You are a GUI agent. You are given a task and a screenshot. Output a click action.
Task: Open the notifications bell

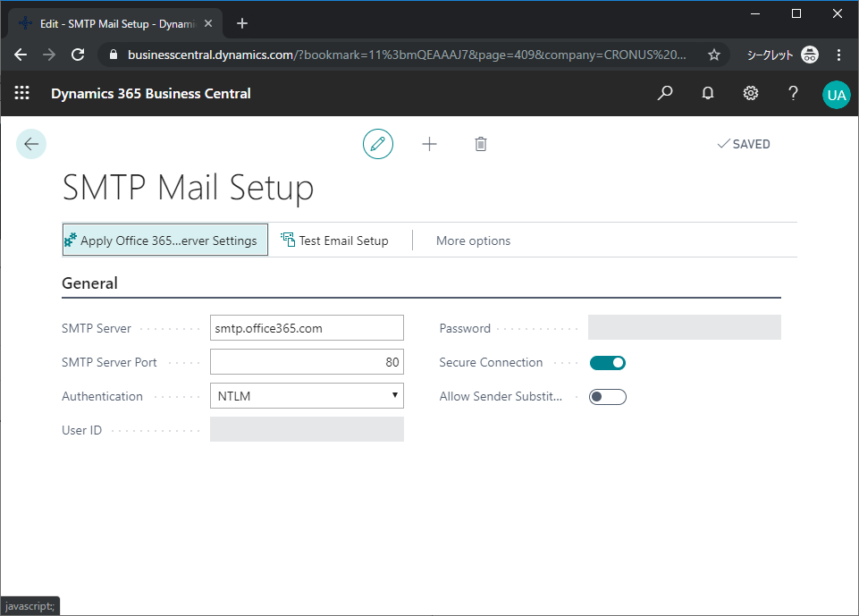point(708,93)
